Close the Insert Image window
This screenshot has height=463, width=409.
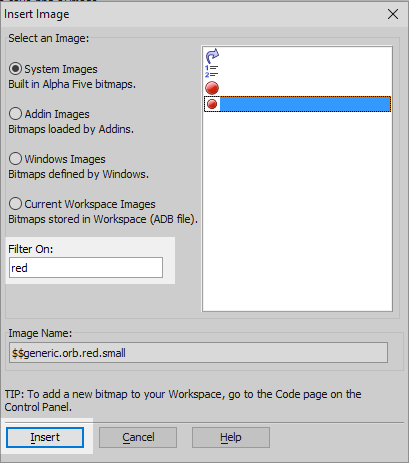(x=393, y=14)
